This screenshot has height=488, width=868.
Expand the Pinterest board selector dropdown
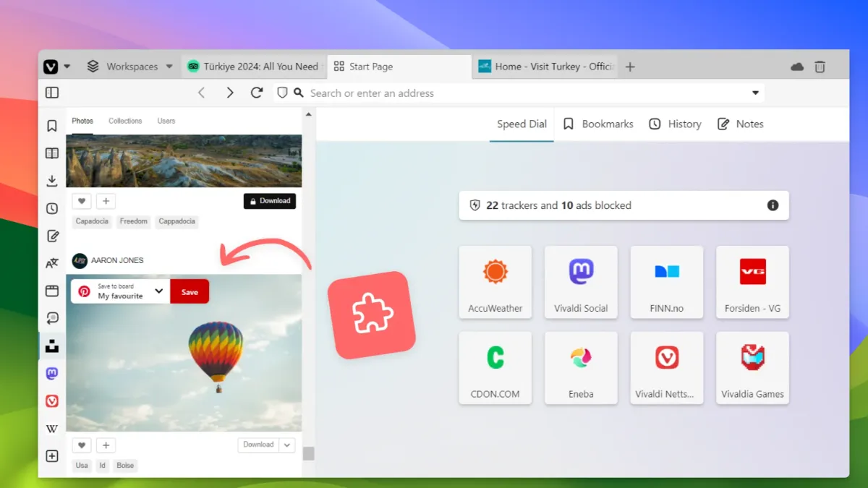[x=159, y=291]
